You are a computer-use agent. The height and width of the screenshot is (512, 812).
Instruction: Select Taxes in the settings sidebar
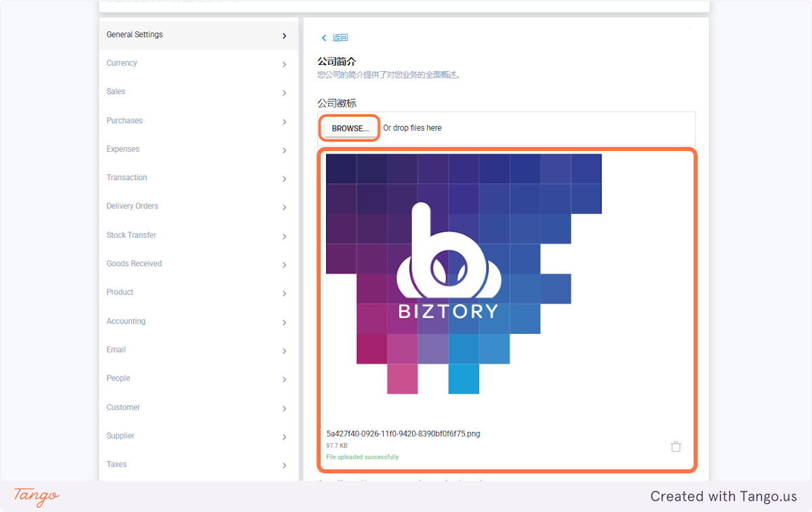click(x=198, y=464)
